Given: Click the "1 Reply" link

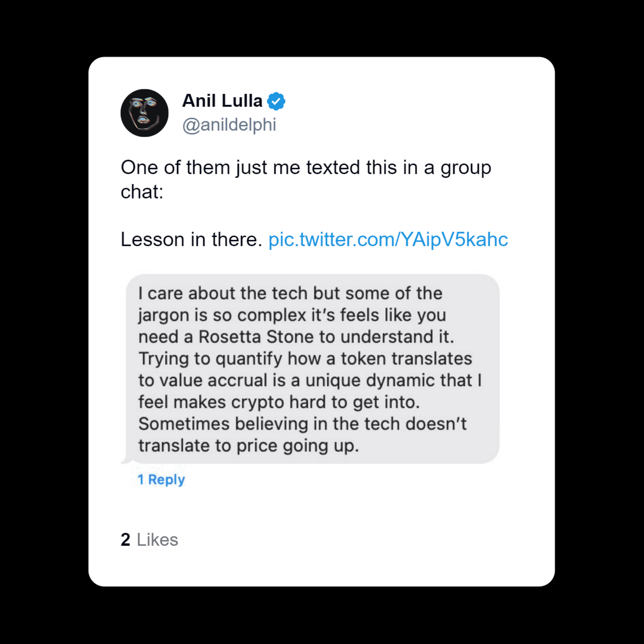Looking at the screenshot, I should (161, 480).
